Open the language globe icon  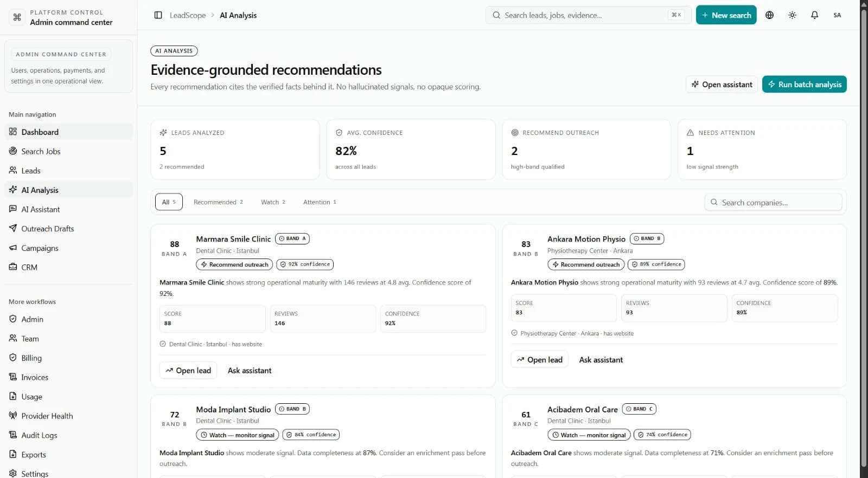pyautogui.click(x=769, y=15)
